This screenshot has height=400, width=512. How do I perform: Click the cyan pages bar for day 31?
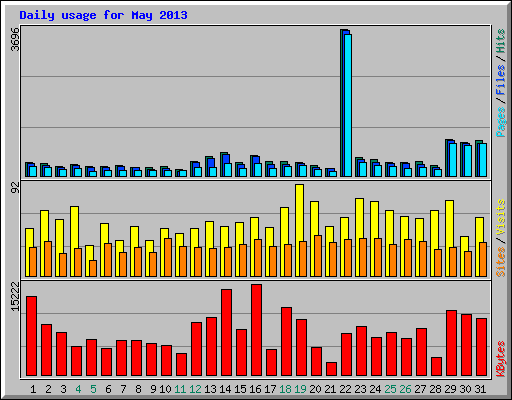pos(483,160)
